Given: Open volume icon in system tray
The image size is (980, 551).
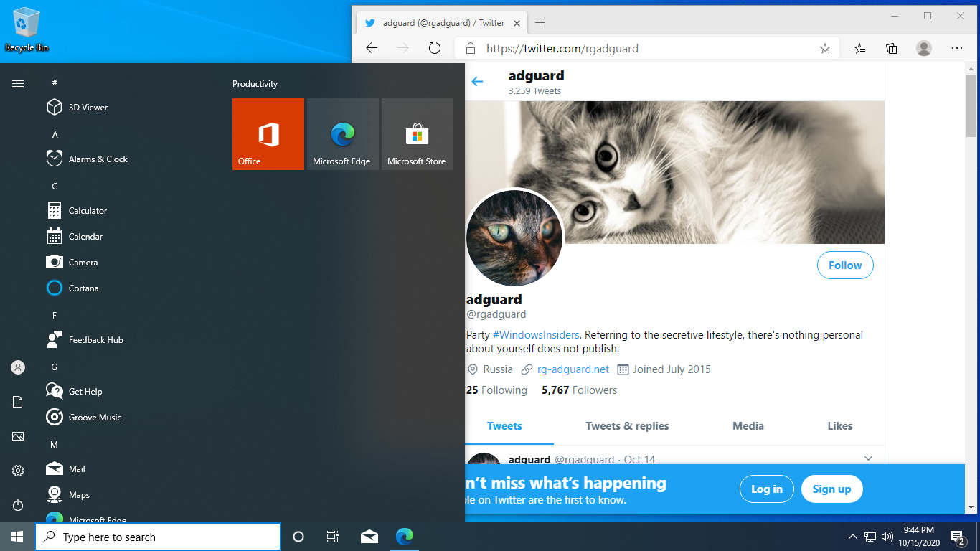Looking at the screenshot, I should tap(887, 537).
